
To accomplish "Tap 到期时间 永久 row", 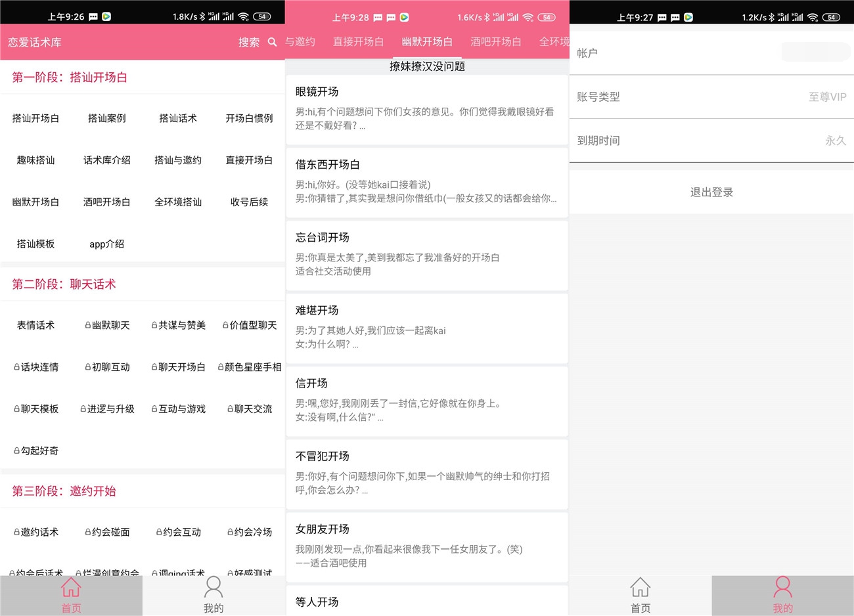I will point(711,141).
